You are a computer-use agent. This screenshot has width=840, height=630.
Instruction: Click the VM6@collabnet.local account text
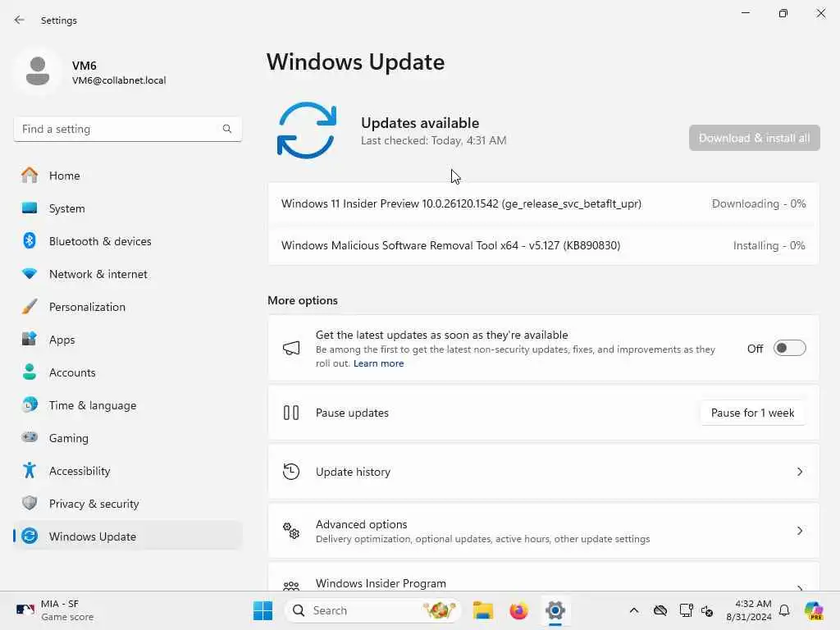point(119,80)
